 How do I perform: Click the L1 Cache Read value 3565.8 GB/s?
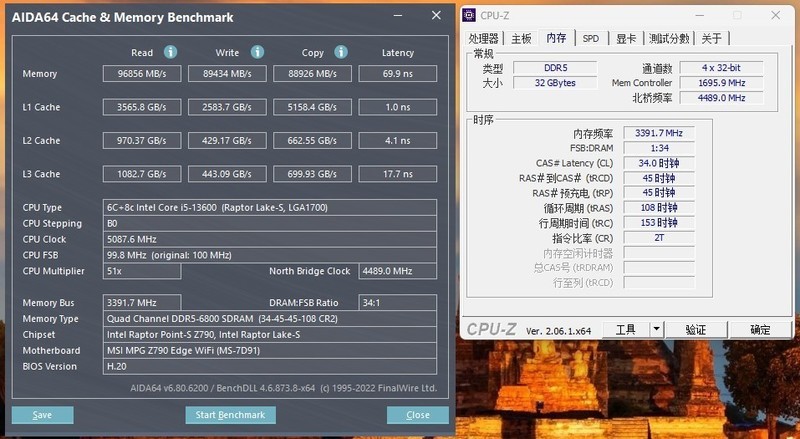pos(142,107)
